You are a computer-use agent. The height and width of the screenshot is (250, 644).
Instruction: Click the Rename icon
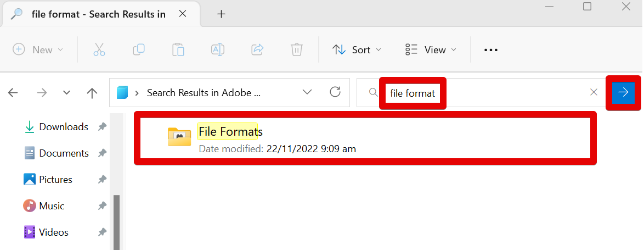pos(218,49)
